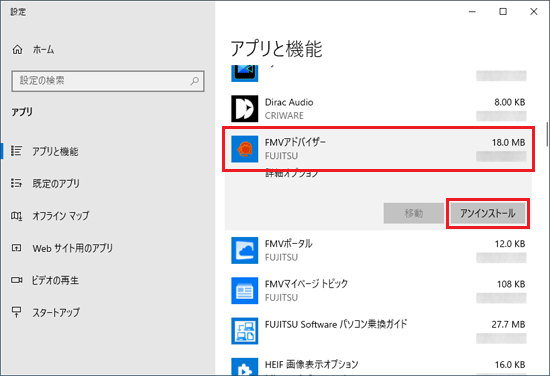550x376 pixels.
Task: Click the オフライン マップ map icon
Action: click(x=16, y=216)
